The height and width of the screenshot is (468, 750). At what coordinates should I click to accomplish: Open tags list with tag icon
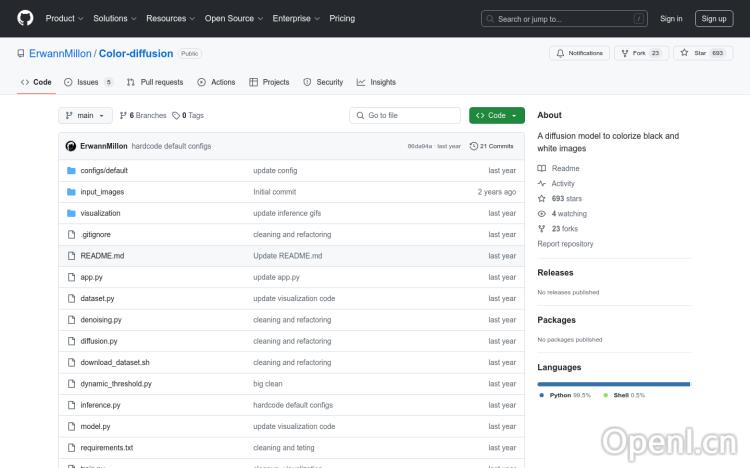[188, 116]
